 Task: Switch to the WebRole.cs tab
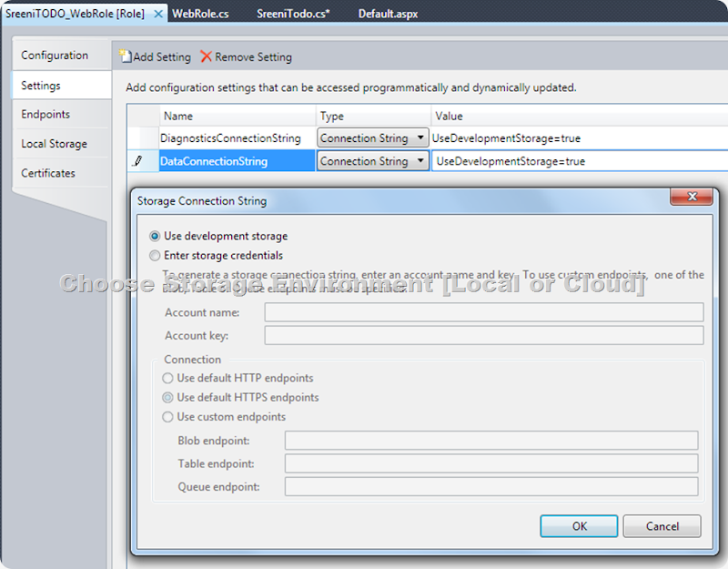pos(200,14)
